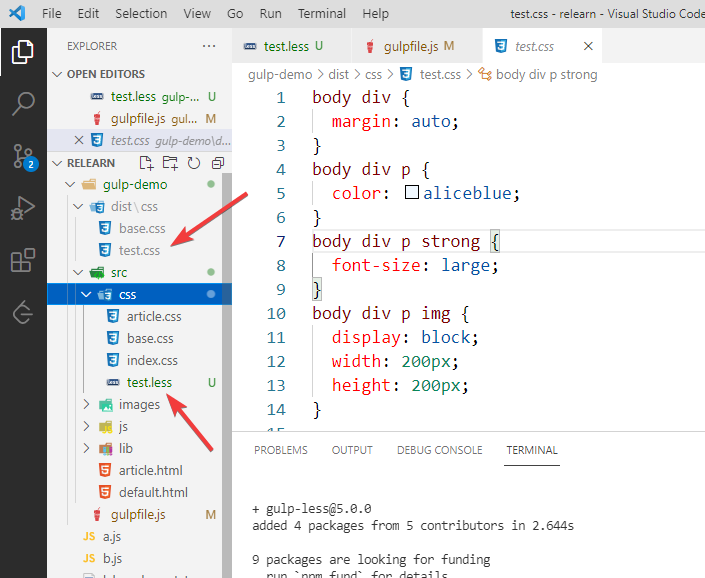Collapse the src folder
The width and height of the screenshot is (705, 578).
[78, 272]
